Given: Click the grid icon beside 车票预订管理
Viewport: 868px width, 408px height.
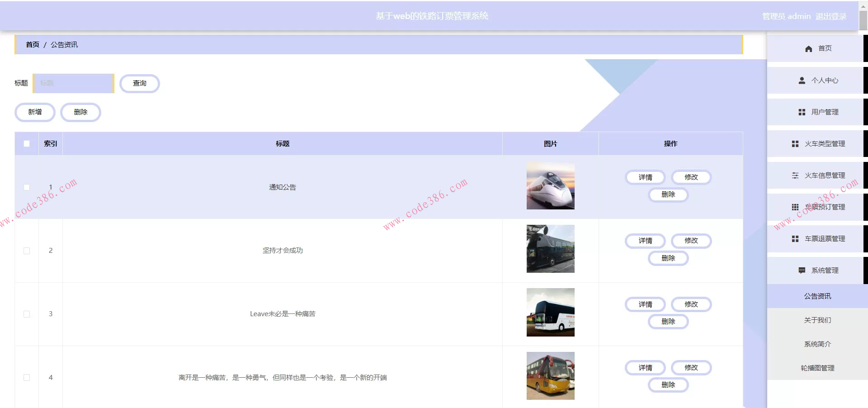Looking at the screenshot, I should click(795, 207).
